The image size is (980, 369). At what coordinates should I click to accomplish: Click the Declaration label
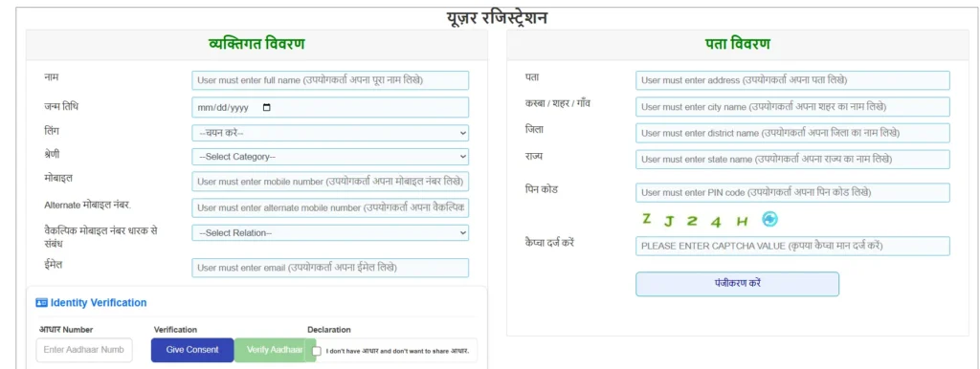(x=329, y=330)
